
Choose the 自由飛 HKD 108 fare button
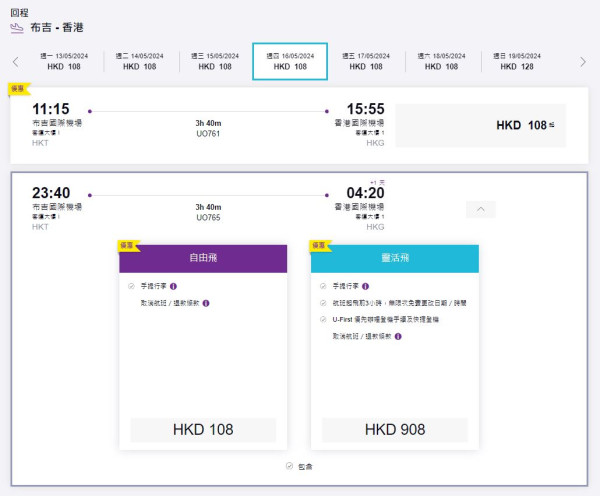(x=203, y=430)
